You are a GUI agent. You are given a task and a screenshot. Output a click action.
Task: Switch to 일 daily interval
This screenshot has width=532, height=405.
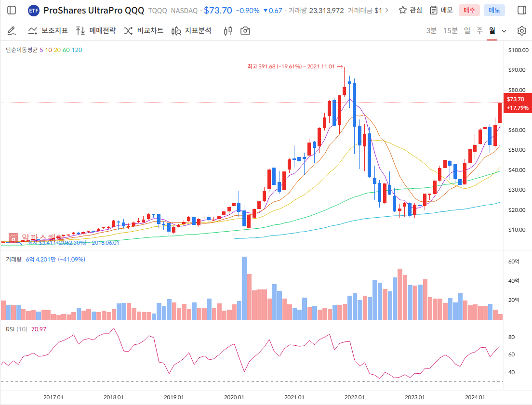point(467,31)
